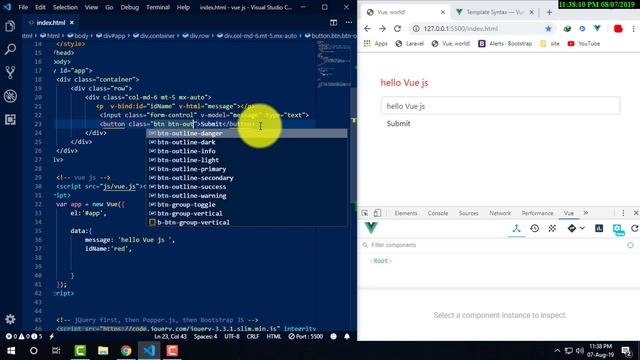Close the index.html editor tab
The image size is (640, 360).
click(72, 22)
